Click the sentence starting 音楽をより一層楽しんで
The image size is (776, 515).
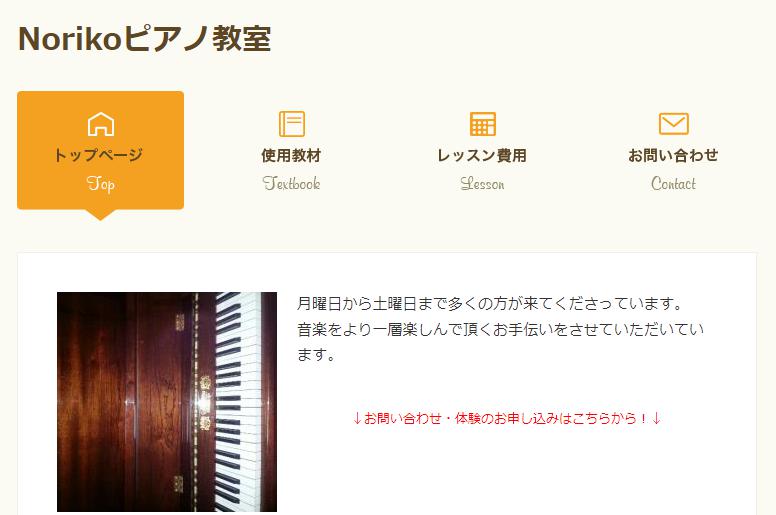point(500,342)
